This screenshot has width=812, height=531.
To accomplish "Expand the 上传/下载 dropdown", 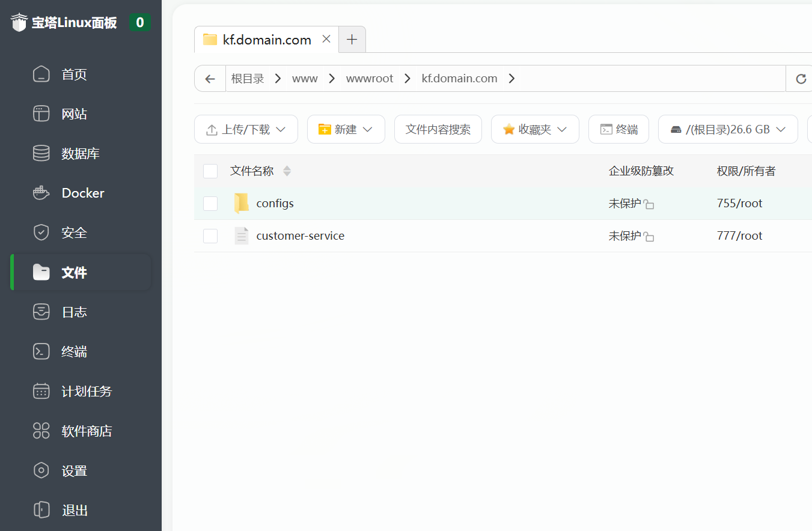I will tap(246, 129).
